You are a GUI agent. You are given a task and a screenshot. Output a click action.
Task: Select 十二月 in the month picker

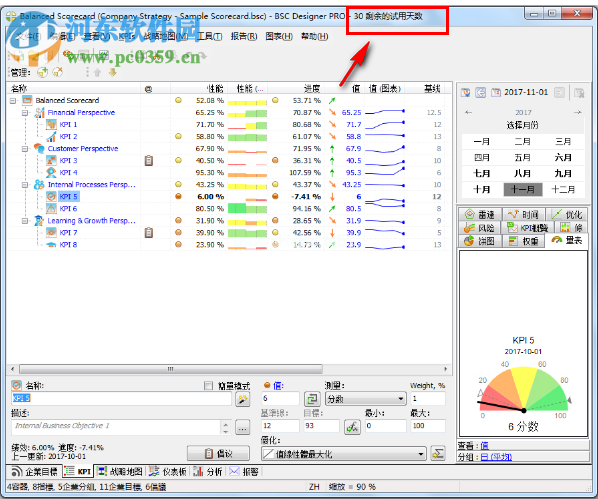pyautogui.click(x=563, y=190)
